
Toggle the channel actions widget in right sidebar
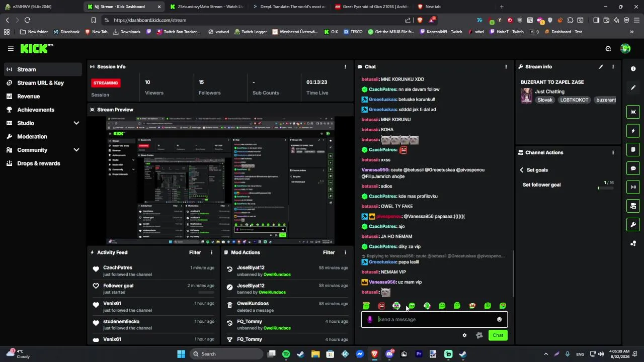pyautogui.click(x=633, y=206)
